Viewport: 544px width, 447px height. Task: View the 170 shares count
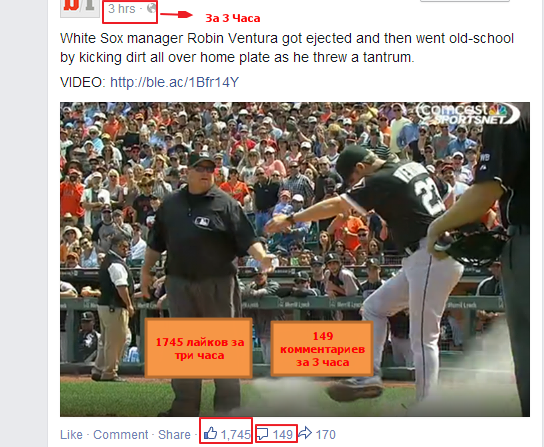[325, 435]
